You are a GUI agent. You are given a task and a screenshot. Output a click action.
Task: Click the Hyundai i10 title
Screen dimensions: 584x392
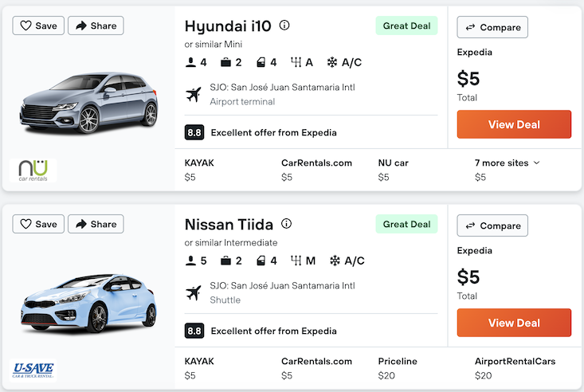coord(228,26)
